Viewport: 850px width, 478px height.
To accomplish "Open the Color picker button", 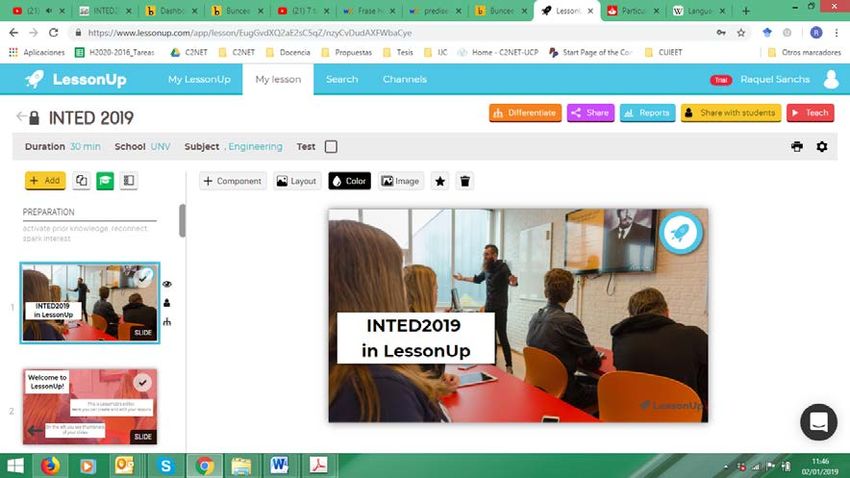I will tap(349, 181).
